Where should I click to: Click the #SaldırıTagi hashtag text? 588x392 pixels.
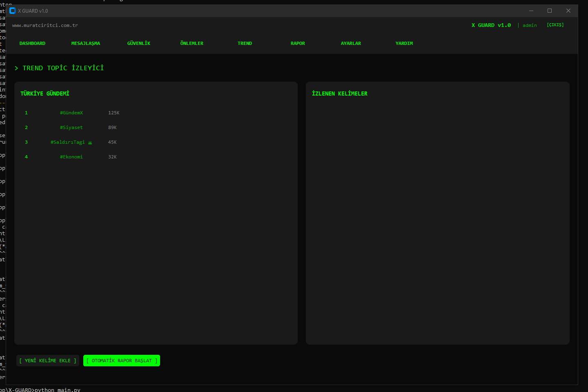(x=67, y=142)
